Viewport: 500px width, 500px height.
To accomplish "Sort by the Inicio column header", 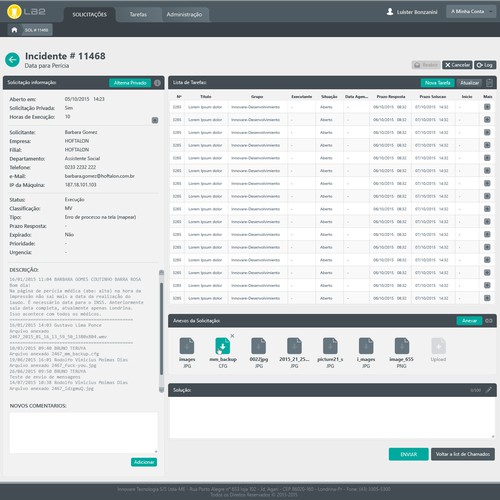I will 467,97.
